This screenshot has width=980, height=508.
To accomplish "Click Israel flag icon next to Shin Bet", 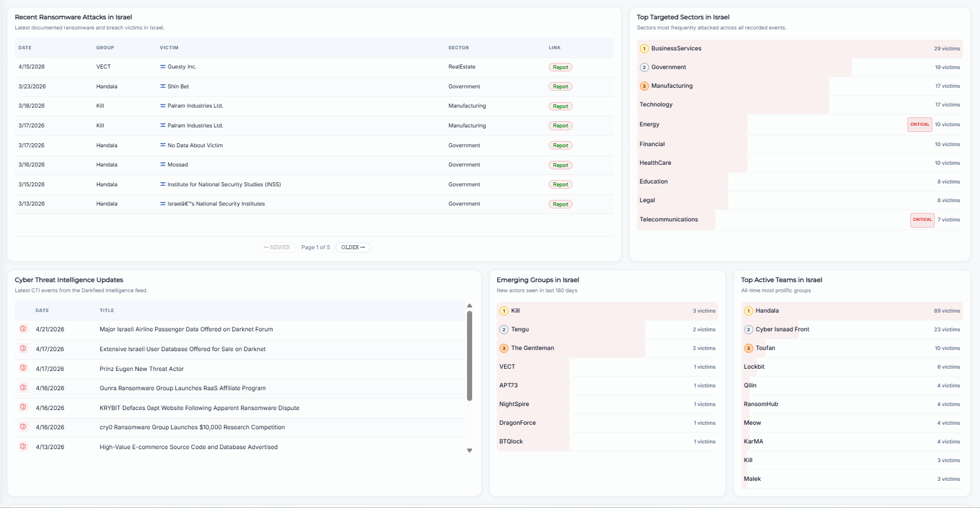I will [x=163, y=86].
